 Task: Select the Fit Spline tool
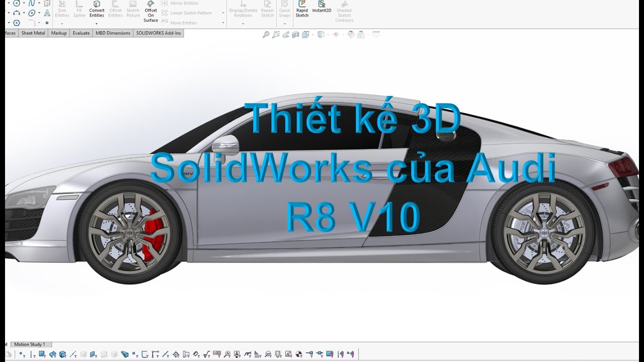click(x=79, y=10)
